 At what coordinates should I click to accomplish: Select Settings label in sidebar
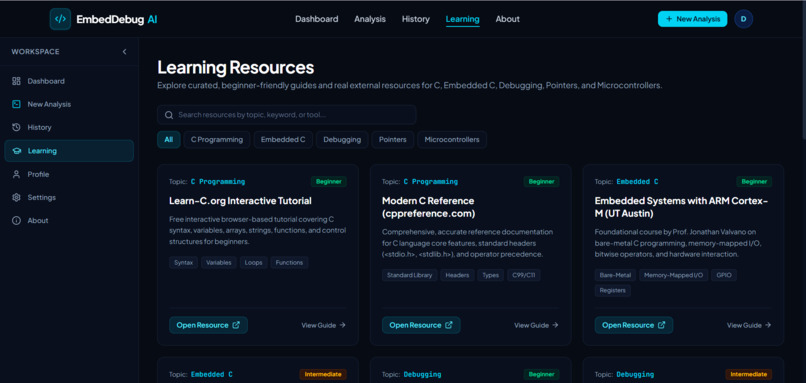[x=42, y=197]
